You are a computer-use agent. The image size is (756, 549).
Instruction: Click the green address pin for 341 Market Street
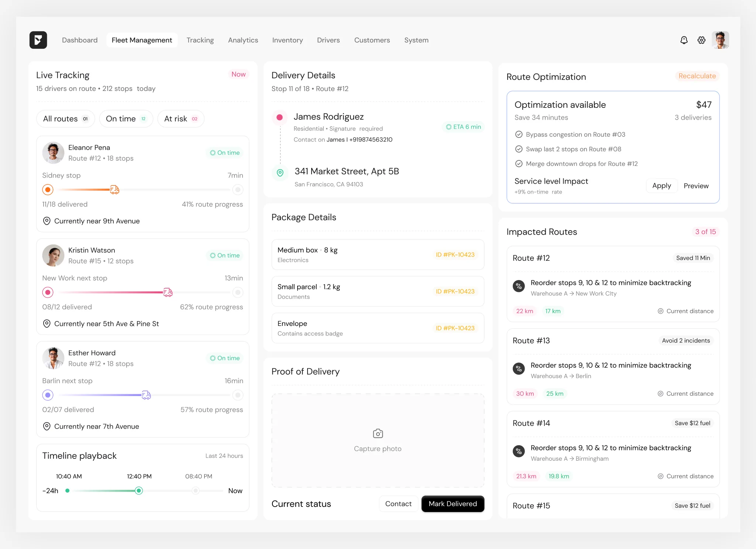coord(280,173)
